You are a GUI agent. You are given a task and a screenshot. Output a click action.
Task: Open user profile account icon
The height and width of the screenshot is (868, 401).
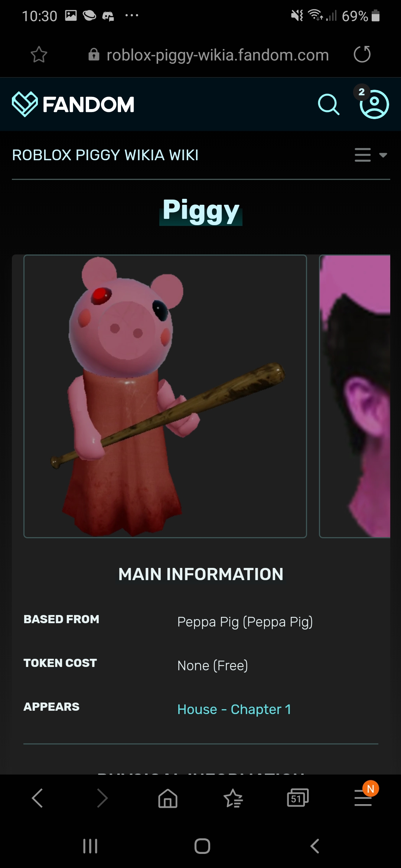pos(374,105)
